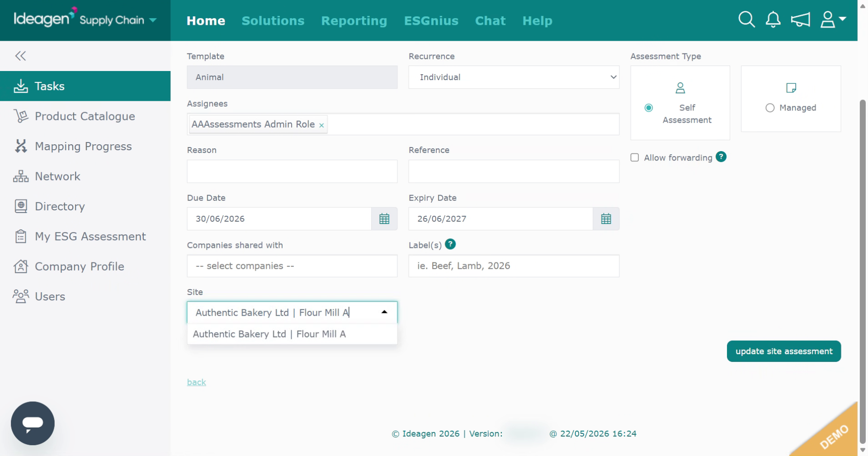
Task: Open Company Profile in sidebar
Action: pos(85,266)
